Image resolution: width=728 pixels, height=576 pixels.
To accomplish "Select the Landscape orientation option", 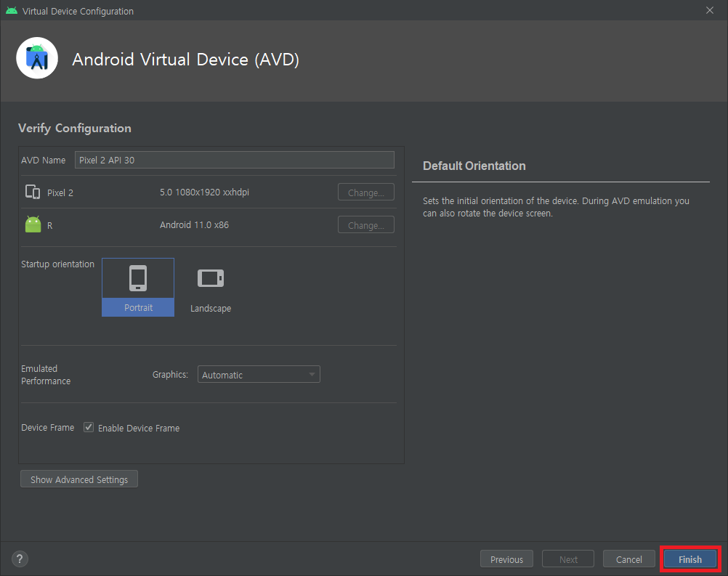I will pos(210,291).
